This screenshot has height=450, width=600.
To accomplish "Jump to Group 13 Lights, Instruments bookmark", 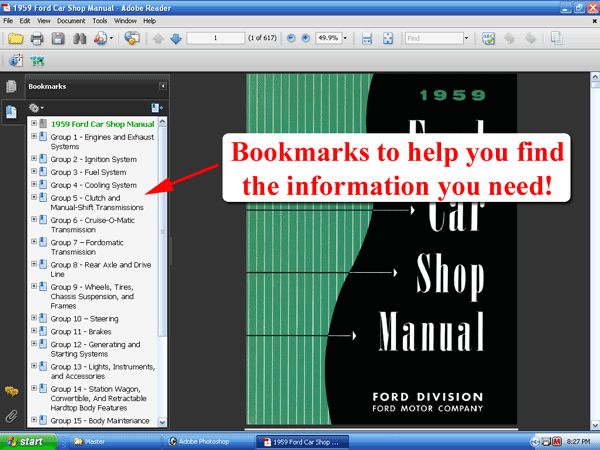I will [x=103, y=371].
